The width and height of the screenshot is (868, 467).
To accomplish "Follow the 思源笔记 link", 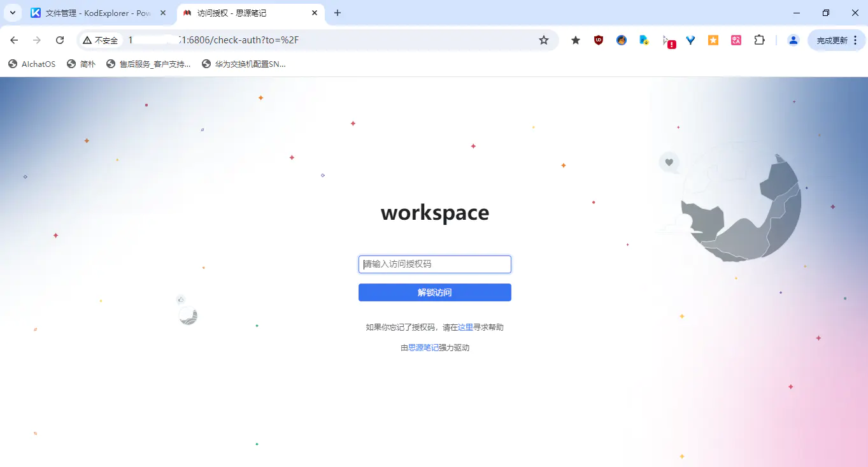I will (423, 348).
